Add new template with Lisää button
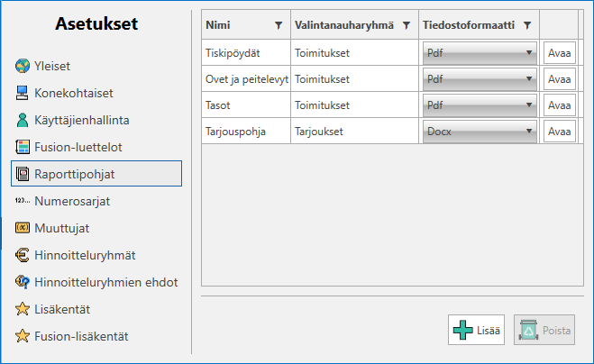This screenshot has height=364, width=594. [476, 330]
